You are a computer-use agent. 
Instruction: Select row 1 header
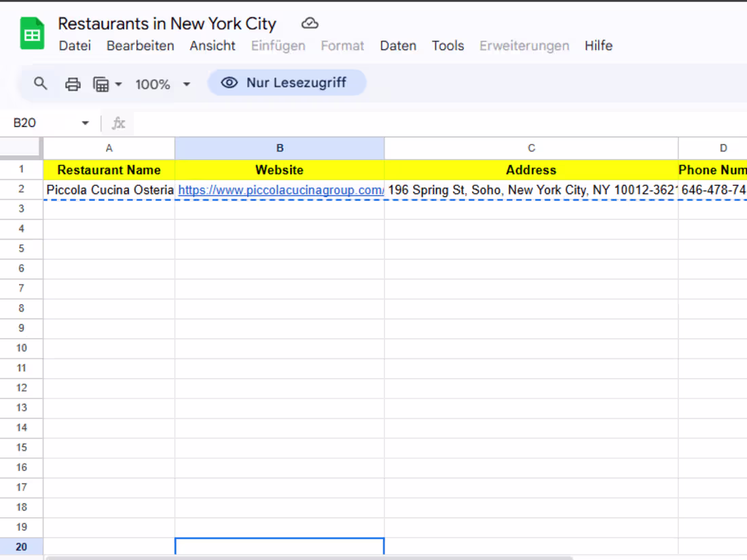click(x=22, y=170)
